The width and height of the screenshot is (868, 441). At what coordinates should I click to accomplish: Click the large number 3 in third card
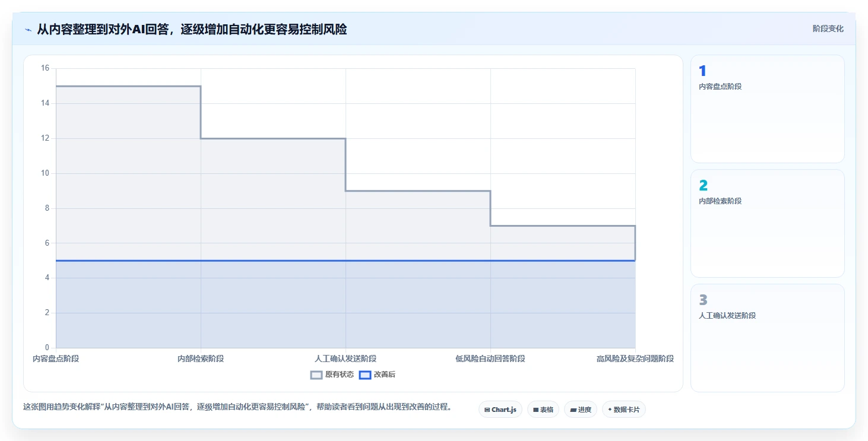coord(704,300)
